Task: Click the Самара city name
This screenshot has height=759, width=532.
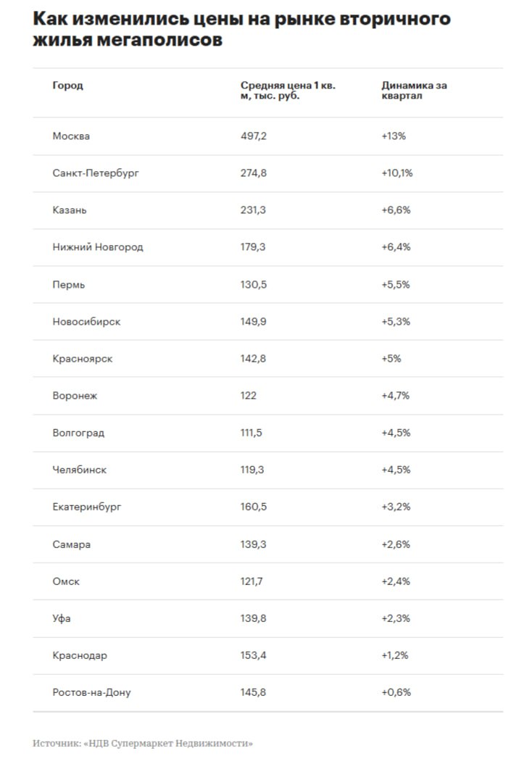Action: [x=72, y=544]
